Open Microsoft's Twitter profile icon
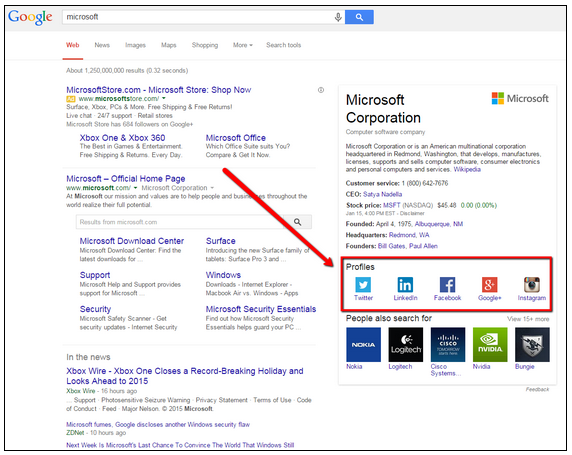Viewport: 572px width, 455px height. pyautogui.click(x=363, y=285)
